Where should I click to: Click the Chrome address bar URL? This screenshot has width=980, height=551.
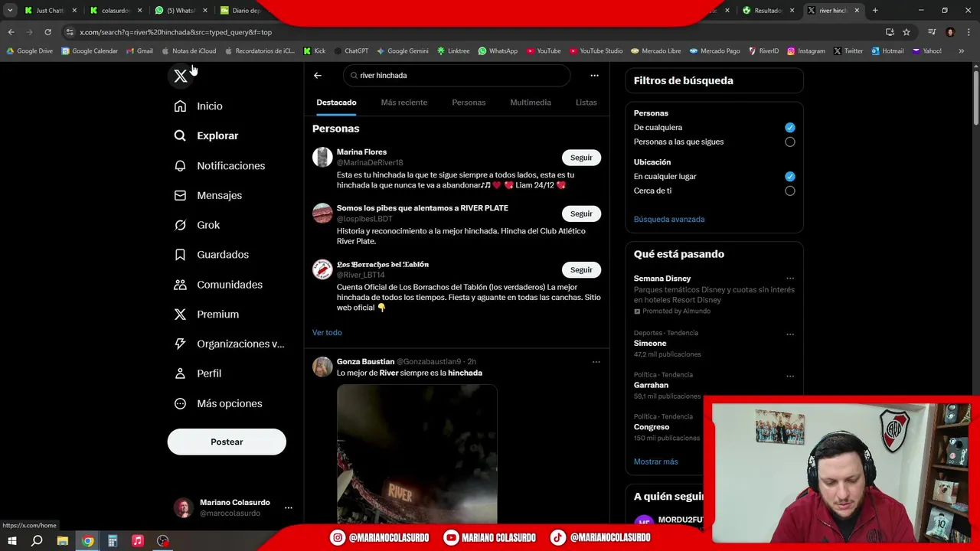pyautogui.click(x=176, y=32)
